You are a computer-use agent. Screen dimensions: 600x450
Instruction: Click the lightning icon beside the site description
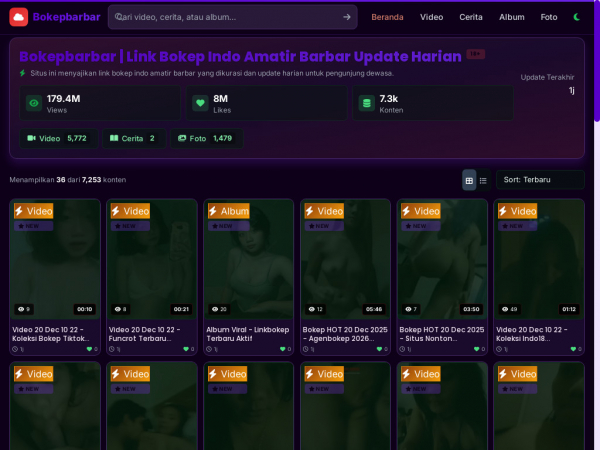pyautogui.click(x=23, y=73)
